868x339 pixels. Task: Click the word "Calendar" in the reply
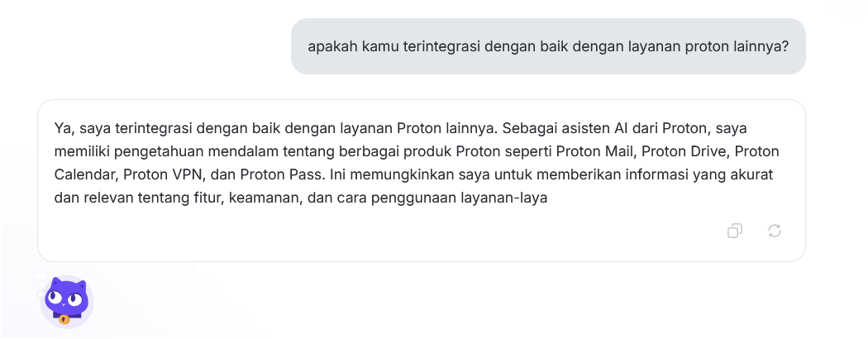coord(86,174)
